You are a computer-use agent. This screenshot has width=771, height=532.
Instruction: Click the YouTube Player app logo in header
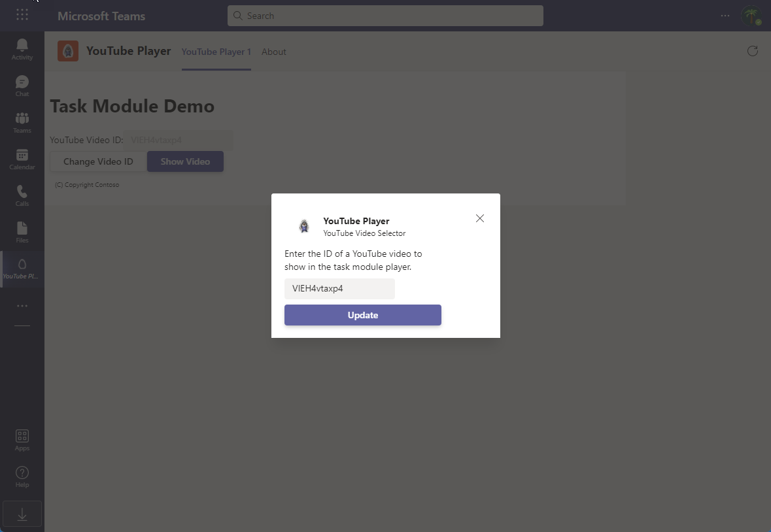click(x=68, y=51)
